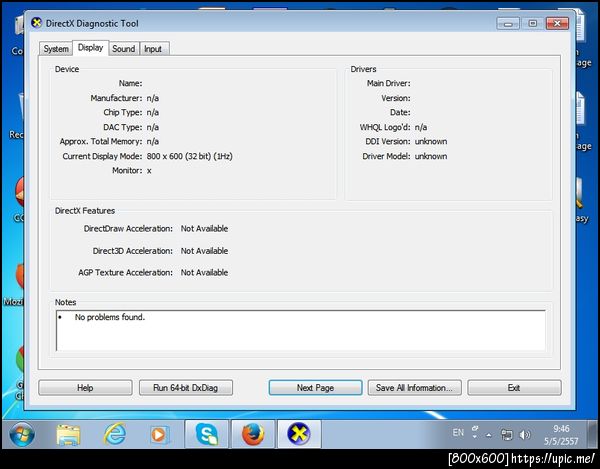Select the Display tab

(90, 48)
